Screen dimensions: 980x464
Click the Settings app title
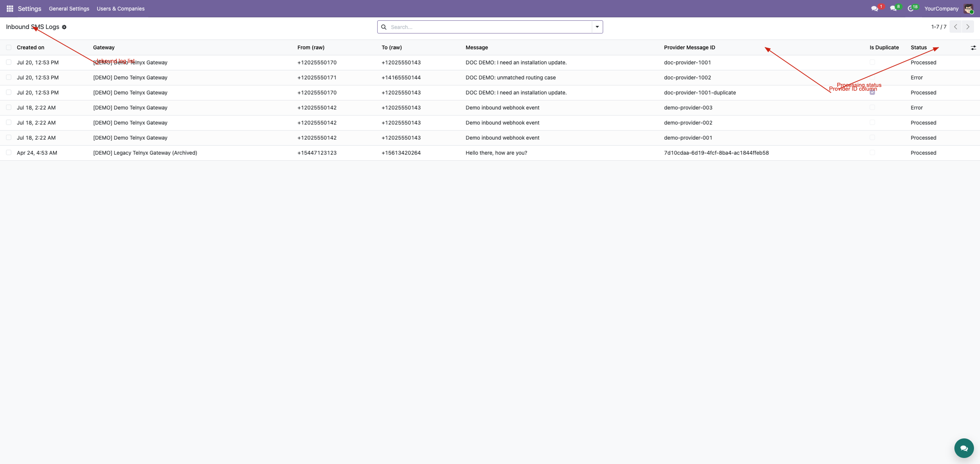tap(29, 9)
